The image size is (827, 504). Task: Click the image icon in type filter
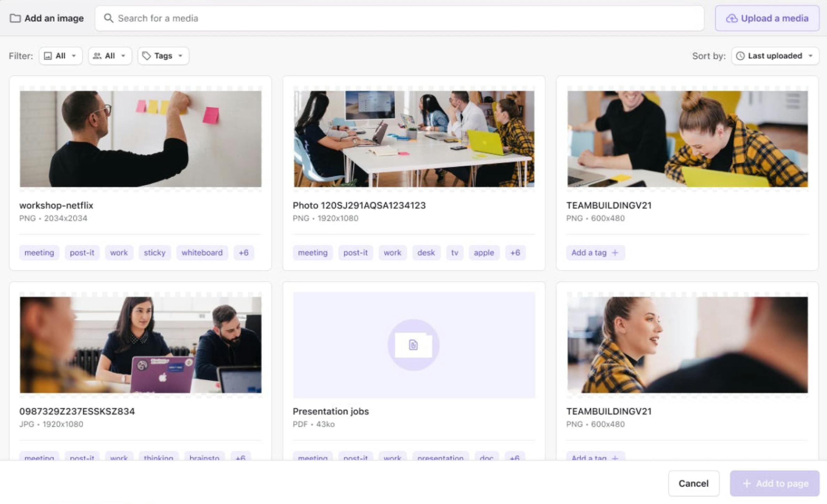click(x=48, y=56)
